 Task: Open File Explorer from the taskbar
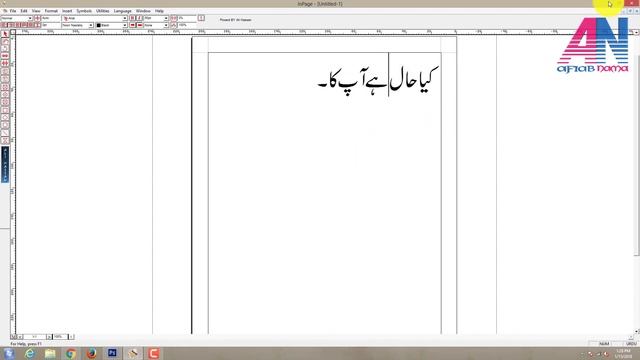pyautogui.click(x=50, y=353)
